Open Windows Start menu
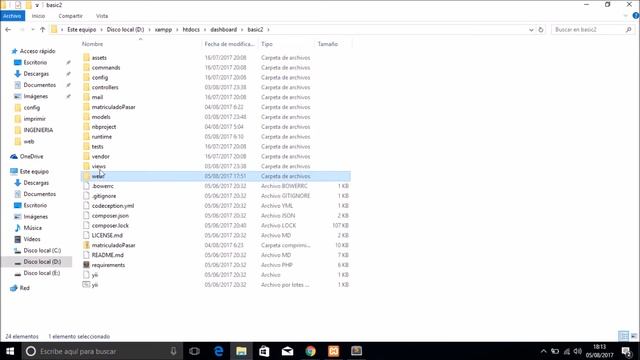 click(10, 351)
